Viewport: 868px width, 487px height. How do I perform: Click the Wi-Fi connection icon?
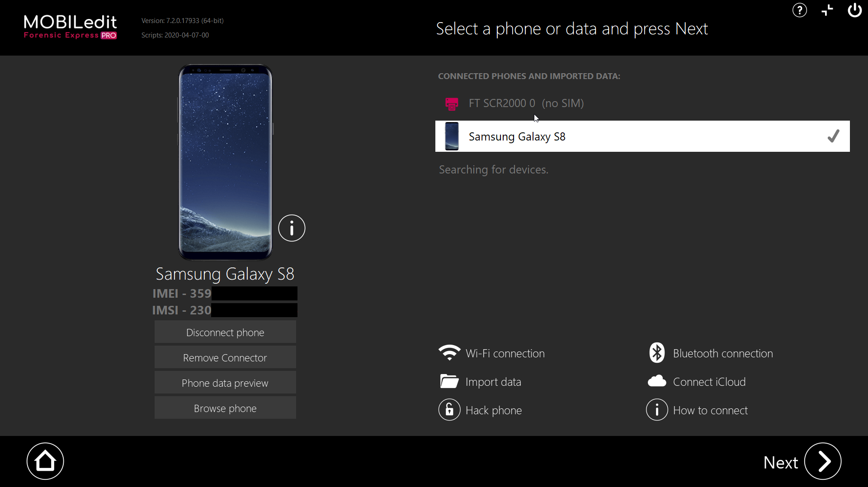pyautogui.click(x=449, y=353)
